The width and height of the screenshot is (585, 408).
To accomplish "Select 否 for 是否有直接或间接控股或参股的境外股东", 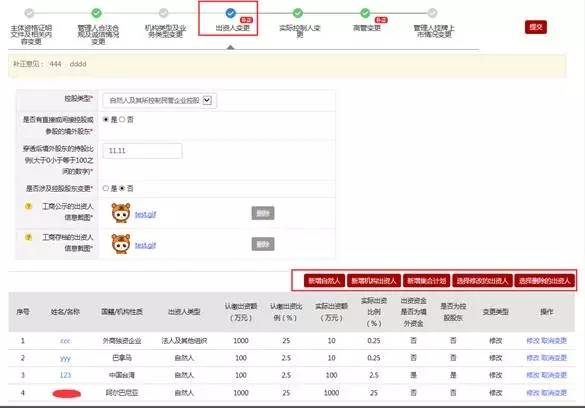I will coord(122,119).
